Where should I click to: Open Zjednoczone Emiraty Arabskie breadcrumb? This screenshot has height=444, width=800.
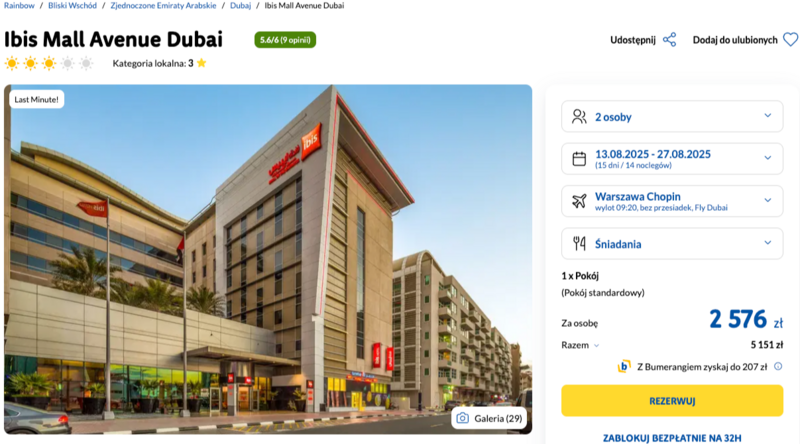(x=163, y=6)
